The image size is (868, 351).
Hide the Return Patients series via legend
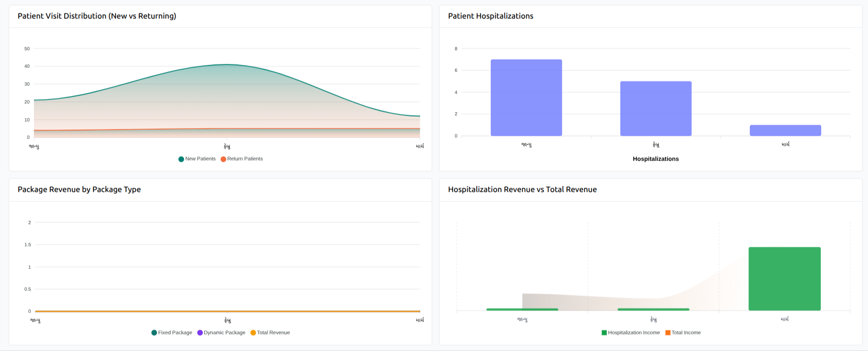click(x=242, y=159)
